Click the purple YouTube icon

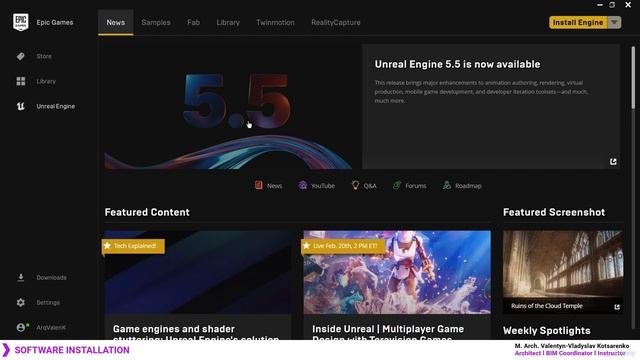302,185
